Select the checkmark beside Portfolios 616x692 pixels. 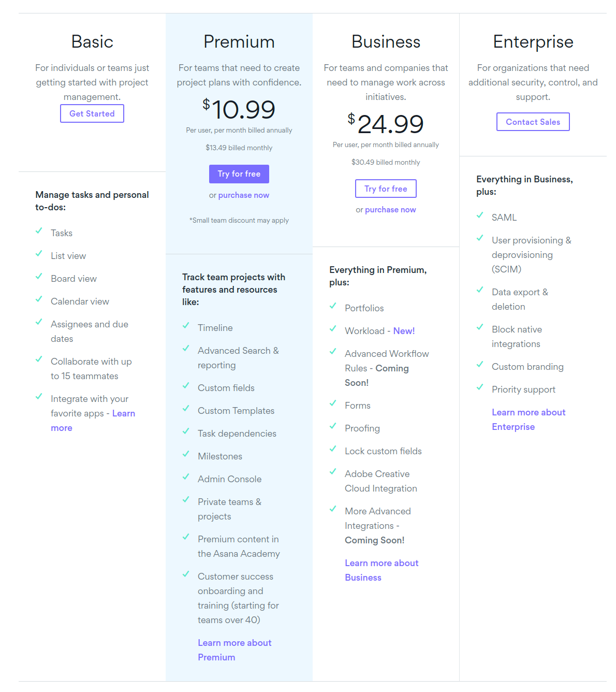tap(333, 306)
